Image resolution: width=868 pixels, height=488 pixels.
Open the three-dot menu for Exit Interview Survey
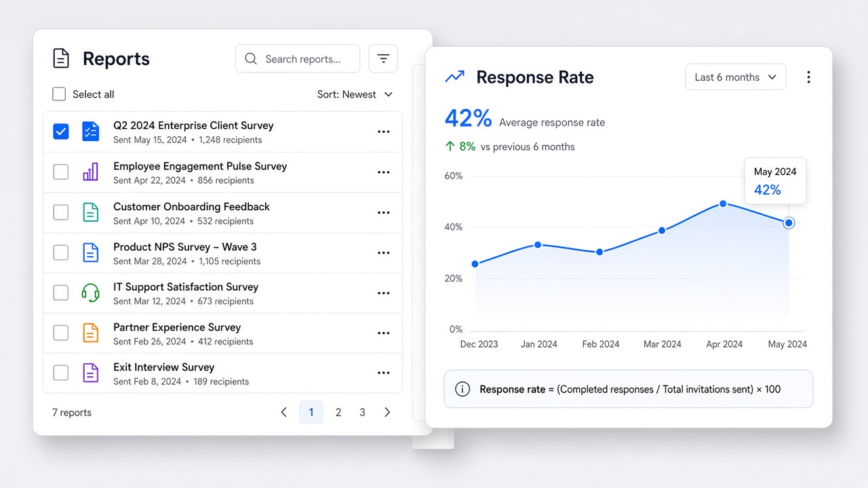[384, 373]
